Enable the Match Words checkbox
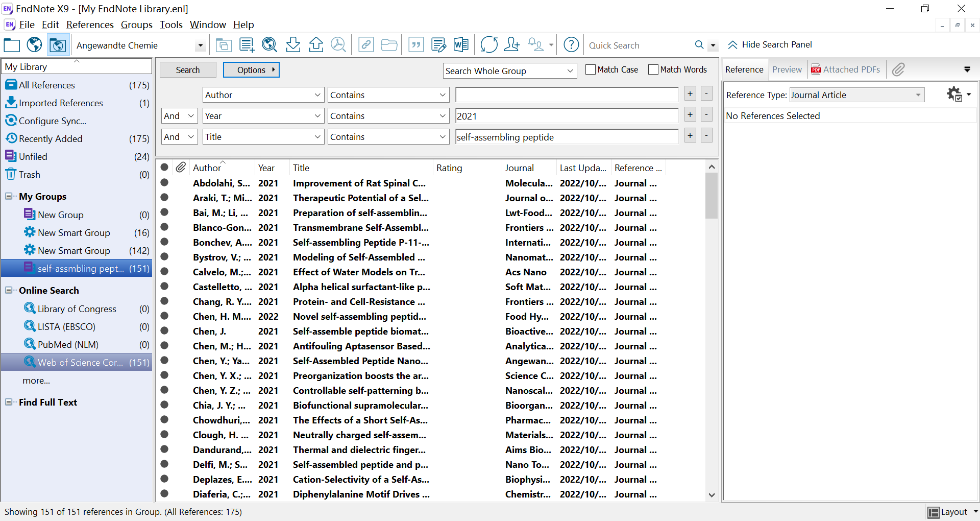This screenshot has width=980, height=521. [653, 69]
